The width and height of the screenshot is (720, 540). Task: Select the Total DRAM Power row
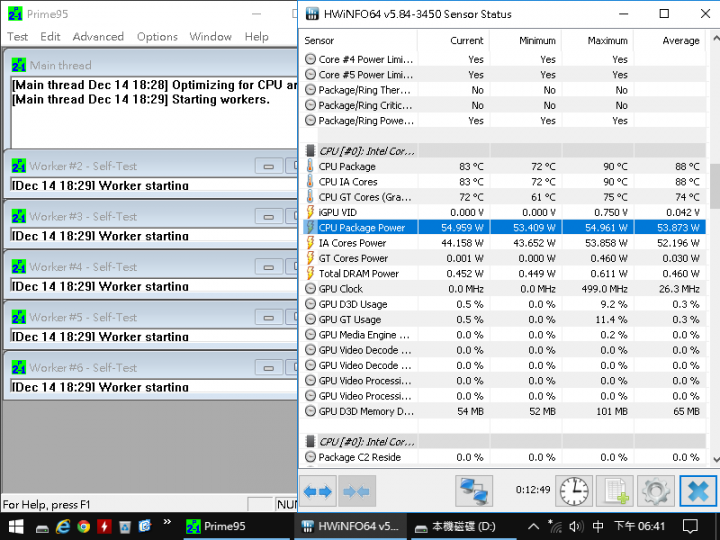pos(504,274)
